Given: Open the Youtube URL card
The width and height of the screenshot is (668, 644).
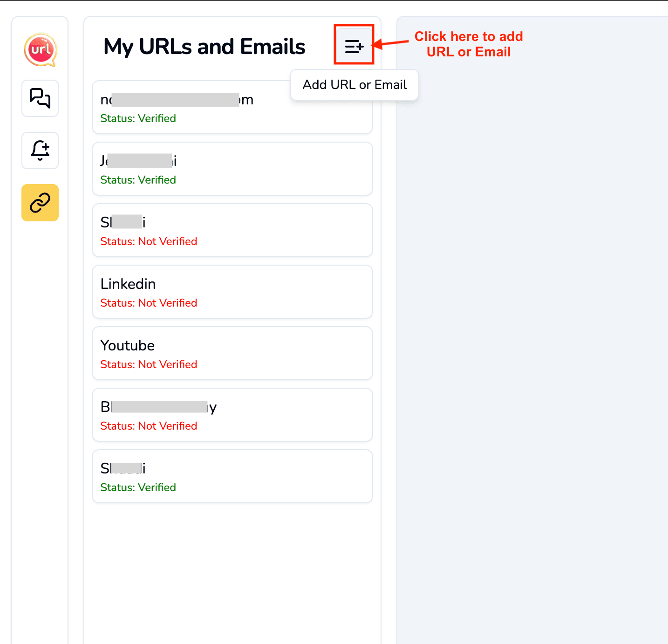Looking at the screenshot, I should [232, 353].
